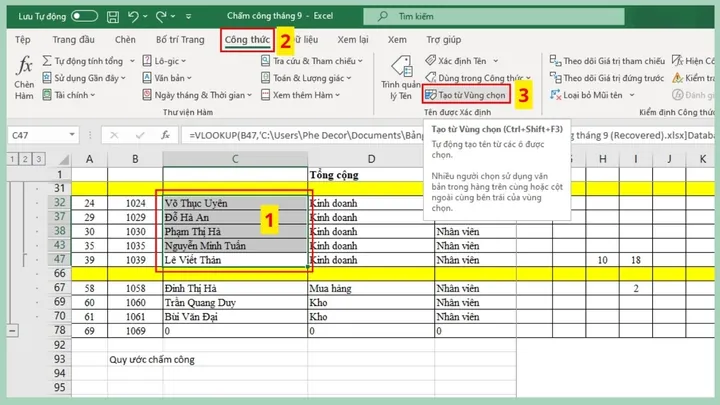This screenshot has height=405, width=720.
Task: Open Ngày tháng & Thời gian menu
Action: tap(197, 95)
